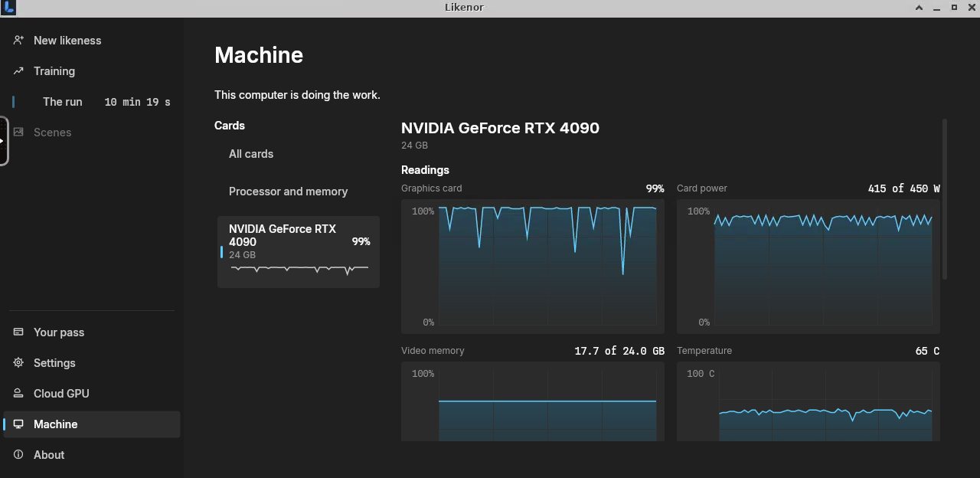Image resolution: width=980 pixels, height=478 pixels.
Task: Click the 'NVIDIA GeForce RTX 4090' details heading
Action: [x=500, y=128]
